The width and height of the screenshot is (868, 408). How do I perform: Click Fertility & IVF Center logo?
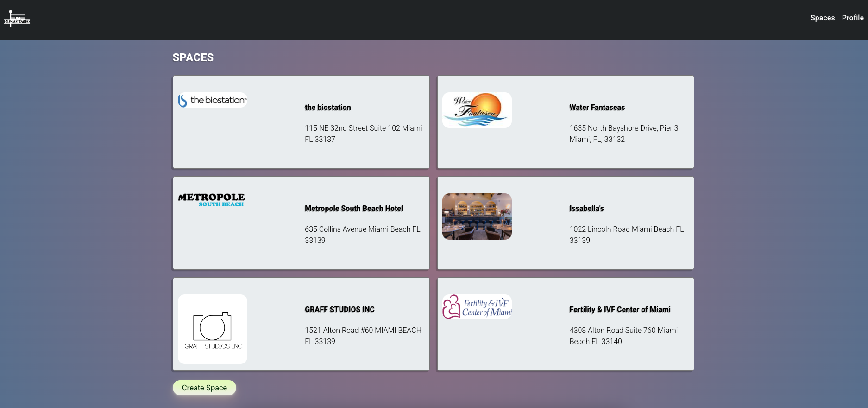tap(477, 307)
